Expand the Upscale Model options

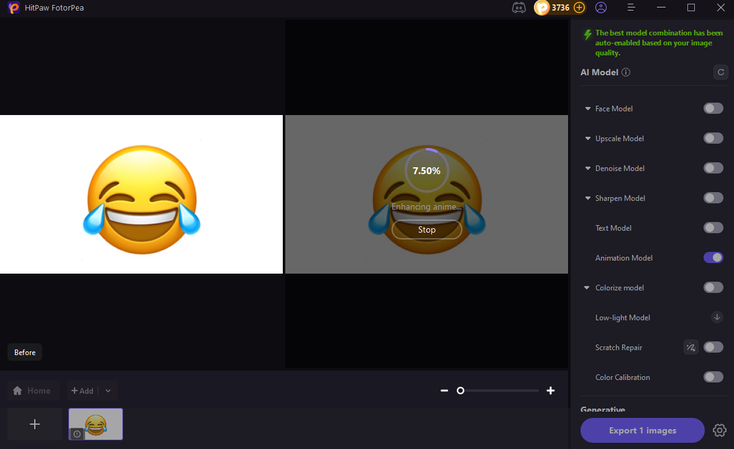587,138
